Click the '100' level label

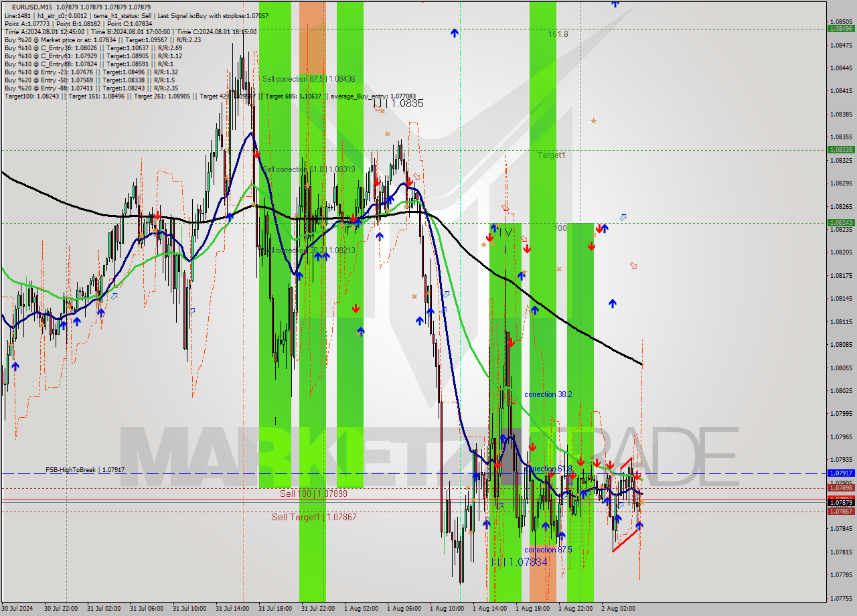[x=561, y=228]
